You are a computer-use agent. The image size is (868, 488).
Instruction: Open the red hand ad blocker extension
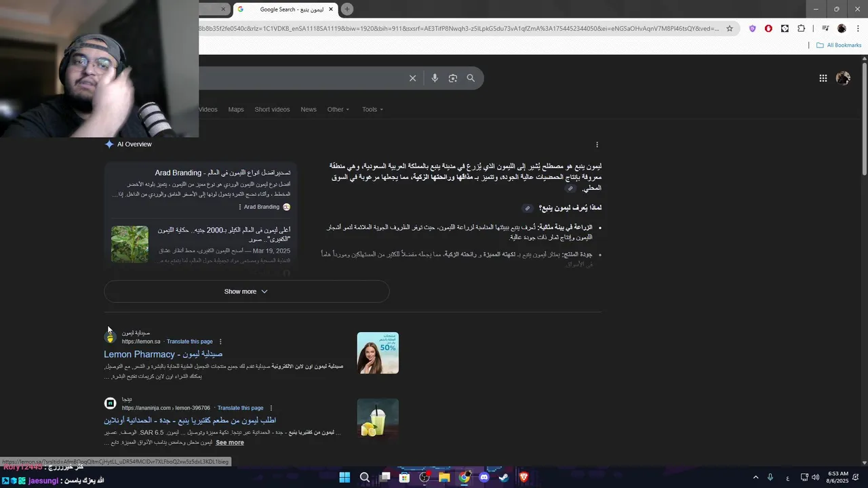pyautogui.click(x=768, y=28)
